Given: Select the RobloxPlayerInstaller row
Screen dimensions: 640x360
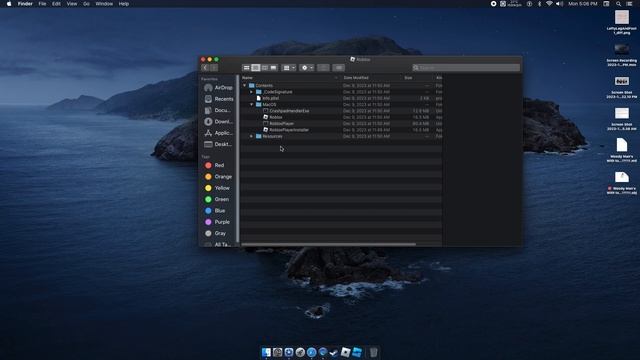Looking at the screenshot, I should tap(342, 130).
